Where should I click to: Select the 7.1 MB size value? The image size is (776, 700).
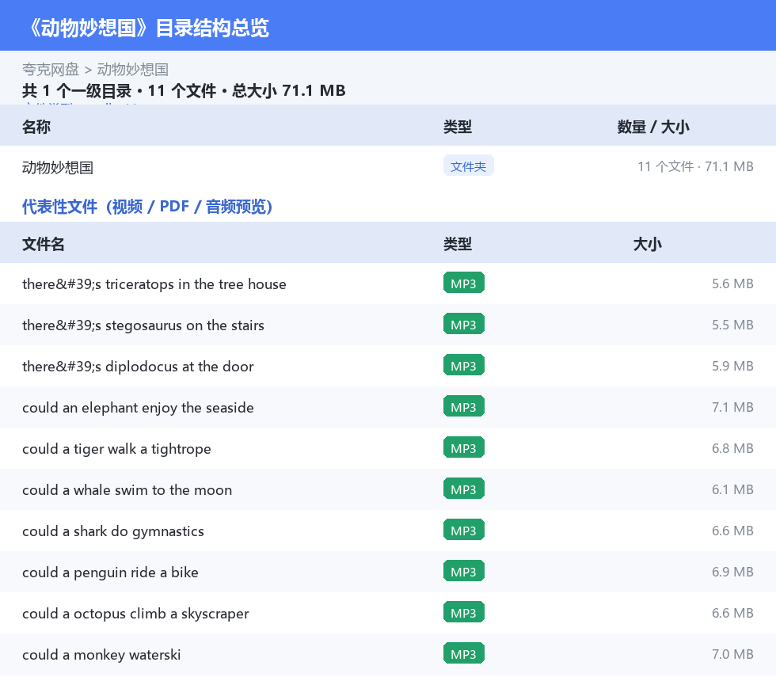point(732,407)
